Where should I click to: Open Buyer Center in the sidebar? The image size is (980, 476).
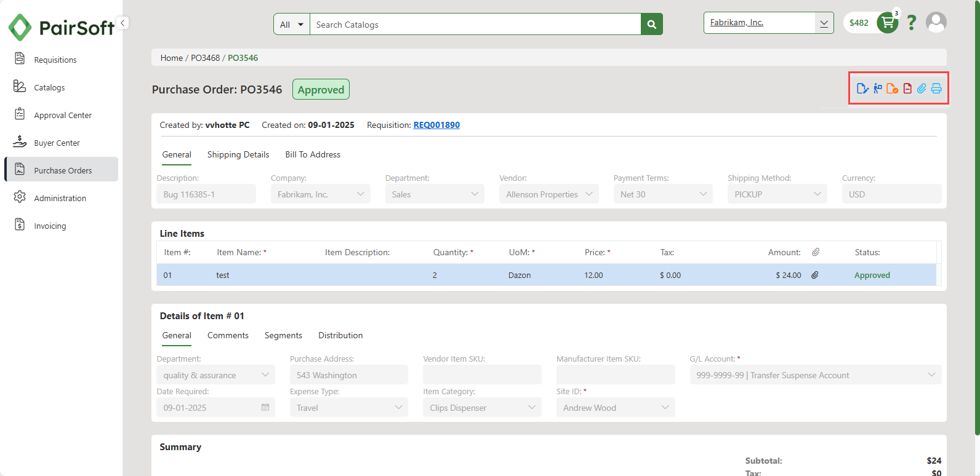[57, 143]
